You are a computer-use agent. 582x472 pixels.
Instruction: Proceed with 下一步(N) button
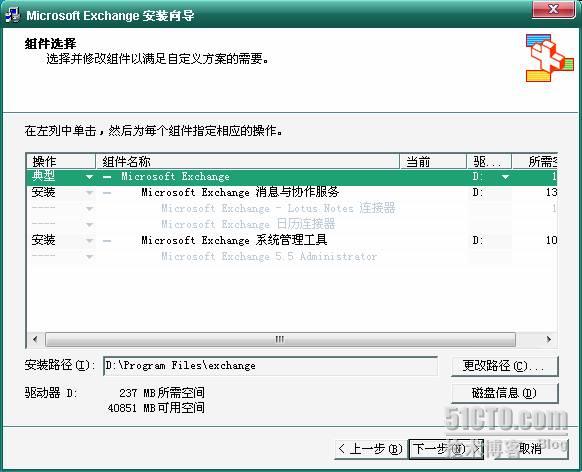point(446,449)
